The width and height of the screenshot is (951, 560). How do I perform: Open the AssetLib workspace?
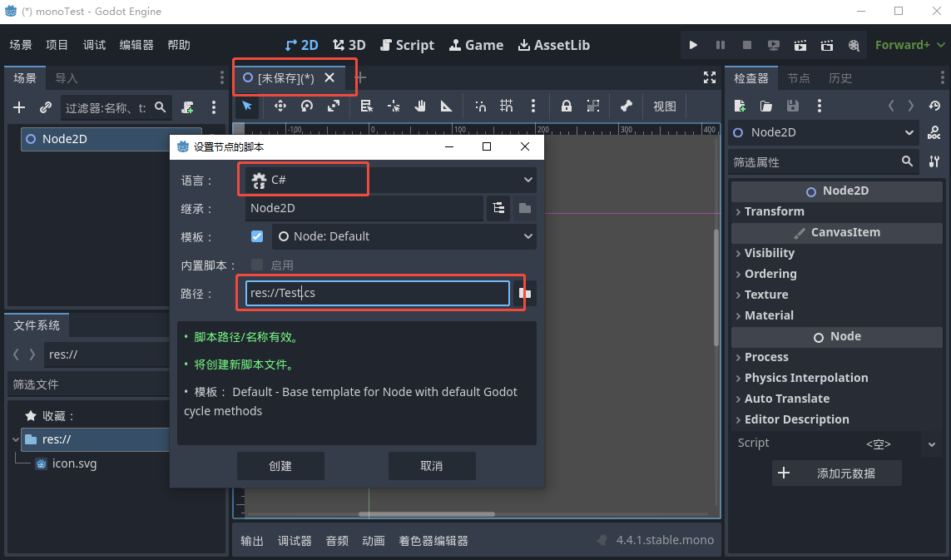pyautogui.click(x=553, y=45)
